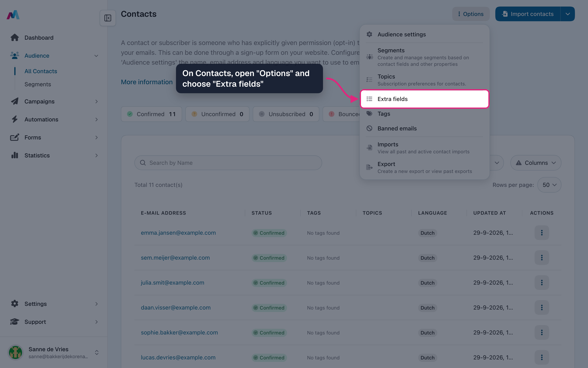588x368 pixels.
Task: Collapse the sidebar with the panel icon
Action: point(108,18)
